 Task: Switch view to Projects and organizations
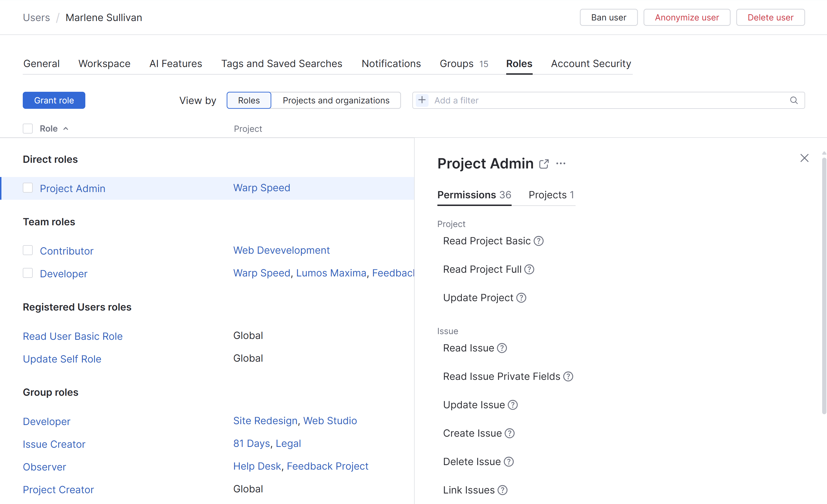pyautogui.click(x=336, y=100)
